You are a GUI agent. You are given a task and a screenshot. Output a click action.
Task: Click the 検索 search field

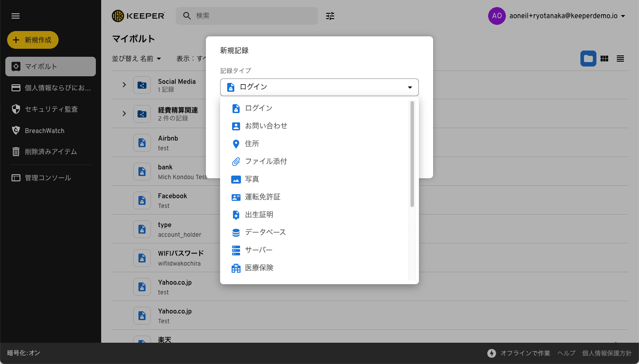[x=253, y=16]
